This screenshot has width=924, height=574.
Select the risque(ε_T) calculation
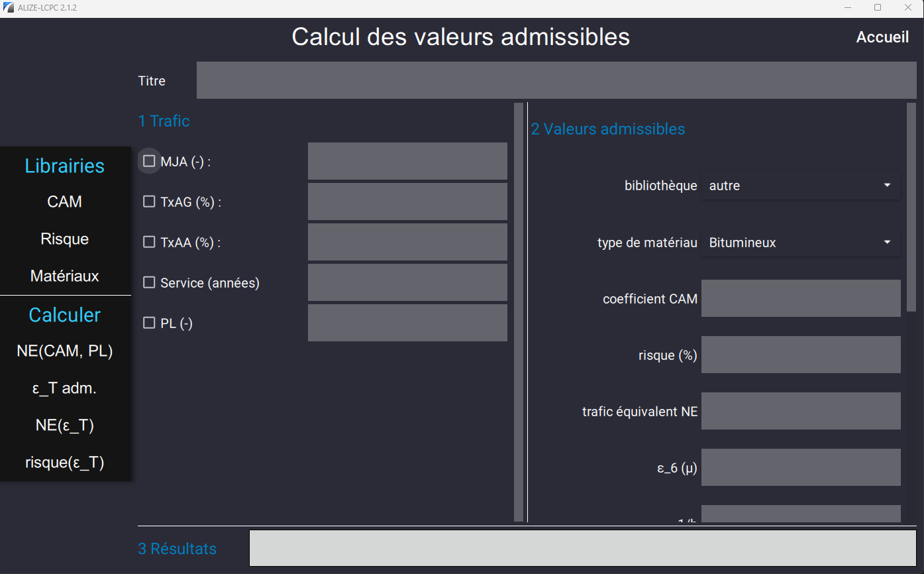click(x=65, y=463)
